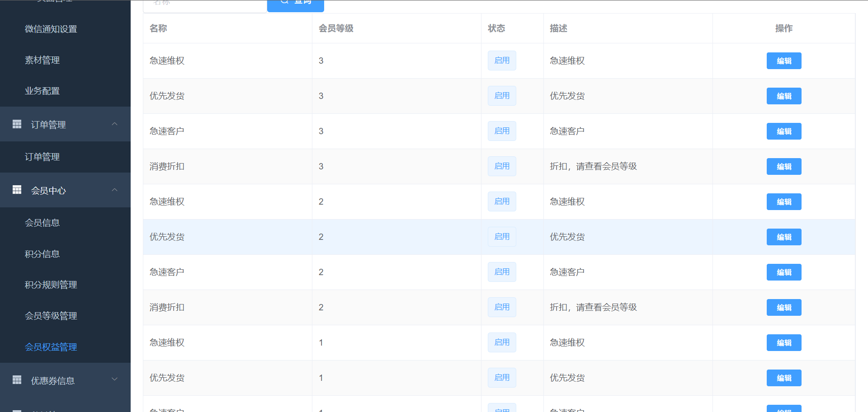Select the highlighted 会员权益管理 item
Viewport: 868px width, 412px height.
[51, 347]
